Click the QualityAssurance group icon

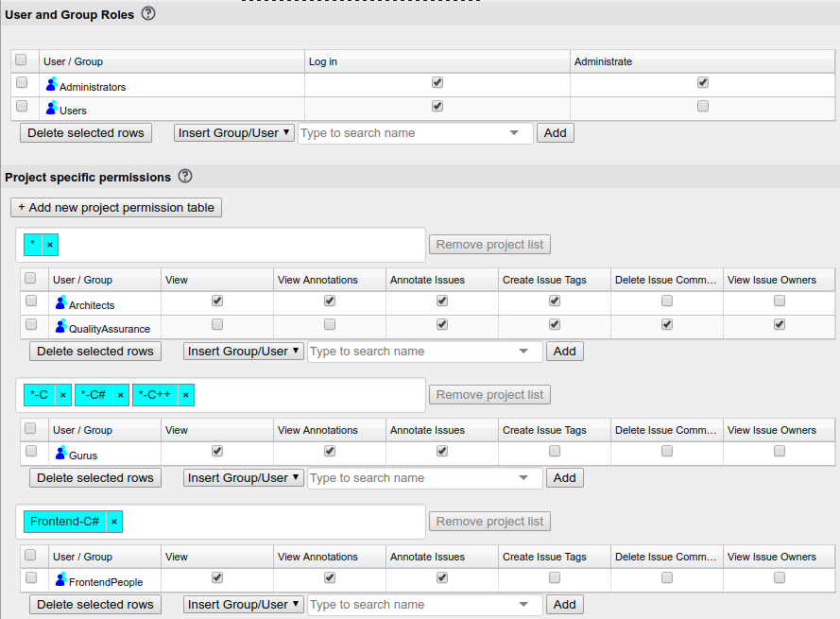61,326
